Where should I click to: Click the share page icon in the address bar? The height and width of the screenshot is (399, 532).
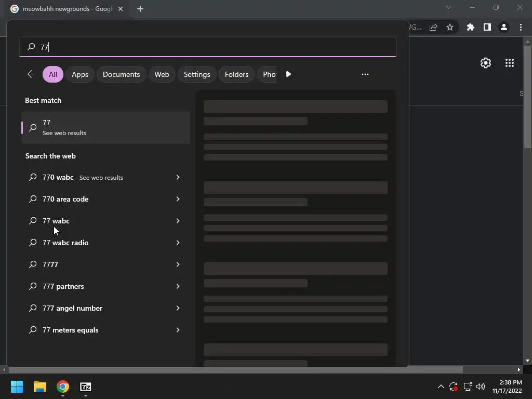pos(433,27)
